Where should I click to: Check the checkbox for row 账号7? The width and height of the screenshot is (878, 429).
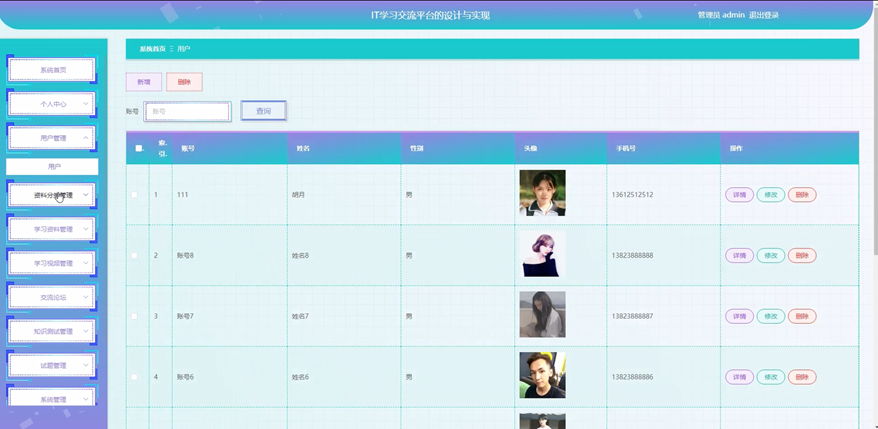pos(134,316)
